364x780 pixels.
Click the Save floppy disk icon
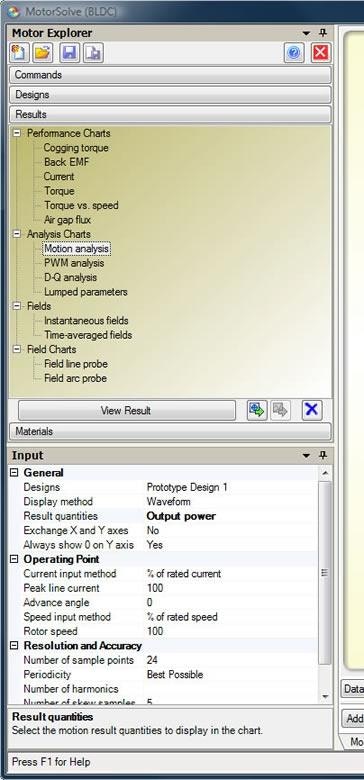[70, 53]
